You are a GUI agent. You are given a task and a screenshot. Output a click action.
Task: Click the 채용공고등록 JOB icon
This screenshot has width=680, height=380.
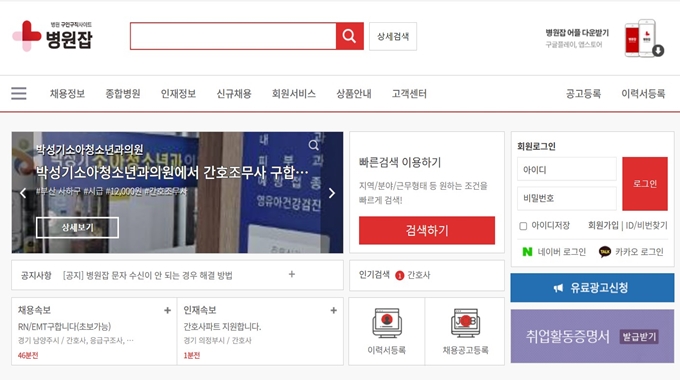tap(465, 323)
